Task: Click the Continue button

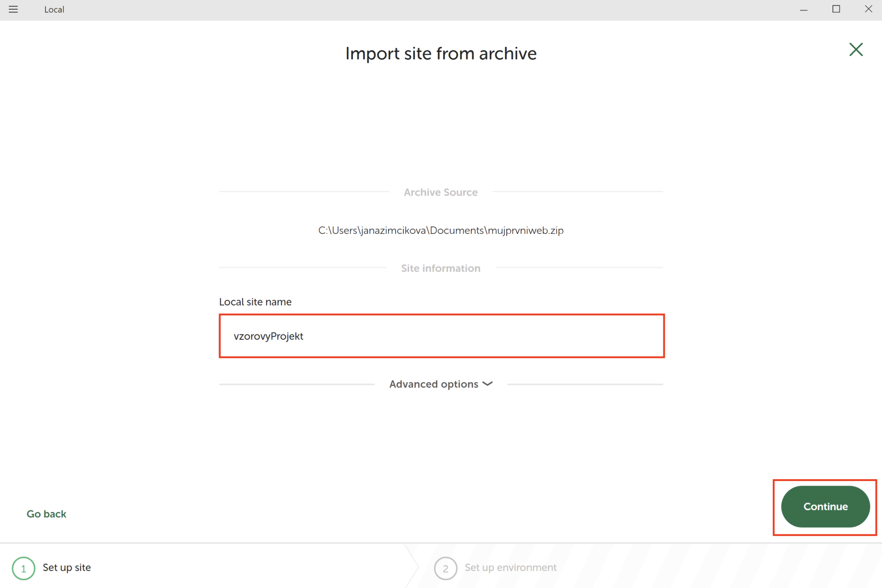Action: [x=825, y=506]
